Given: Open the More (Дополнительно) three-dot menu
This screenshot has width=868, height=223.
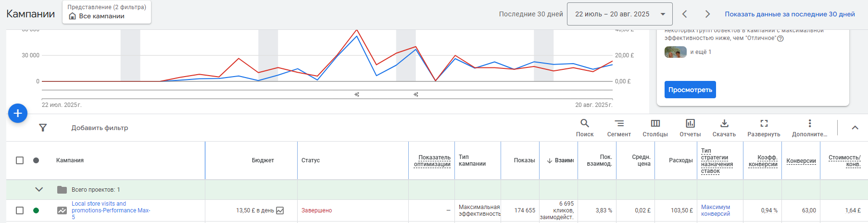Looking at the screenshot, I should 809,124.
